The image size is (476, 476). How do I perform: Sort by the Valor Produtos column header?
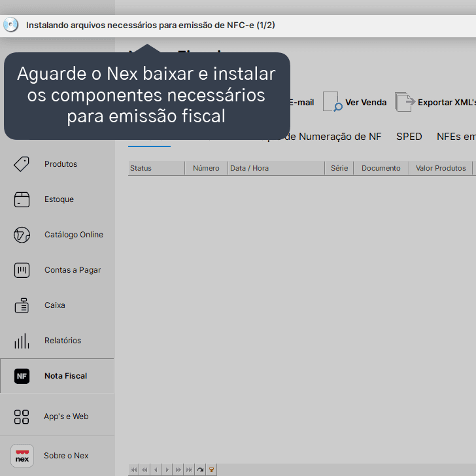coord(441,168)
